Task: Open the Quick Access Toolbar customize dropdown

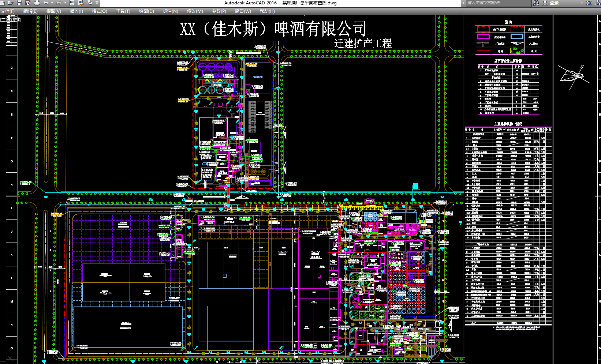Action: [97, 3]
